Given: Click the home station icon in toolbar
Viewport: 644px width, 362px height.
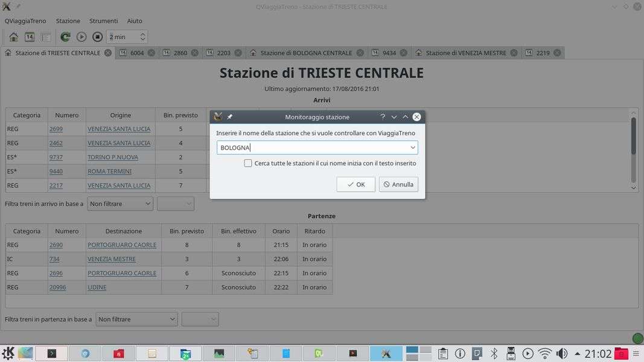Looking at the screenshot, I should click(13, 37).
